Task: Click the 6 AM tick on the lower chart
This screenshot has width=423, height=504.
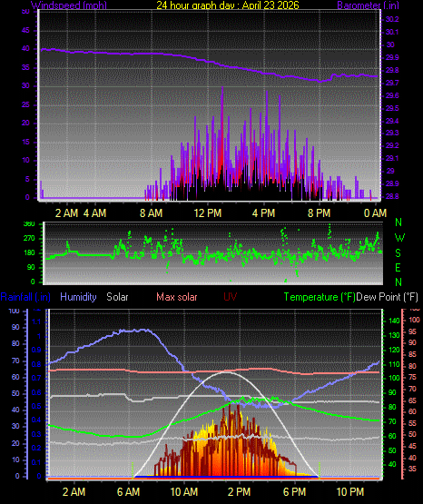Action: point(128,492)
